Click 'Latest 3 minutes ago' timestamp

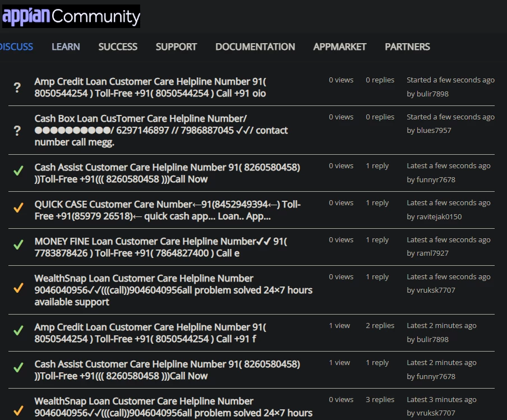click(x=442, y=400)
